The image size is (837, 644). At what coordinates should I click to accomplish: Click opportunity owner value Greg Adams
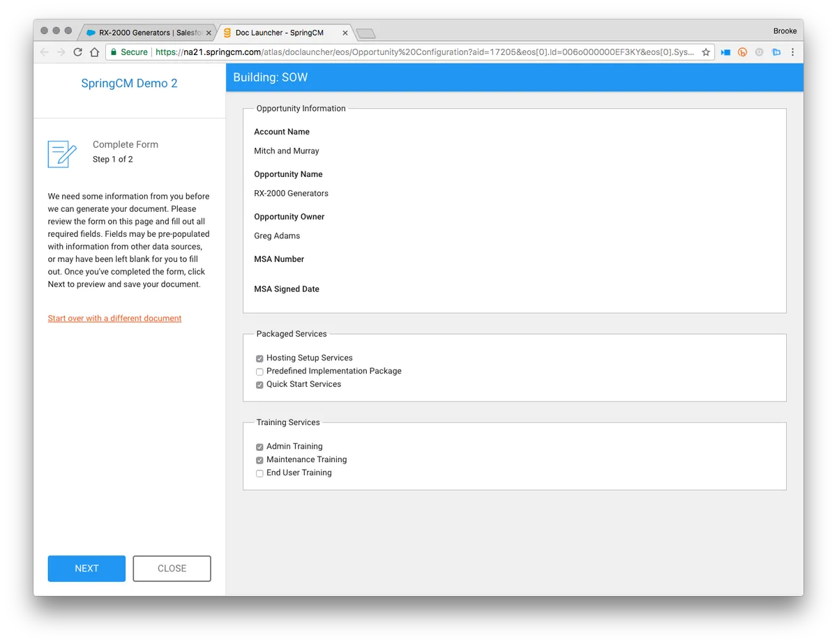point(277,236)
